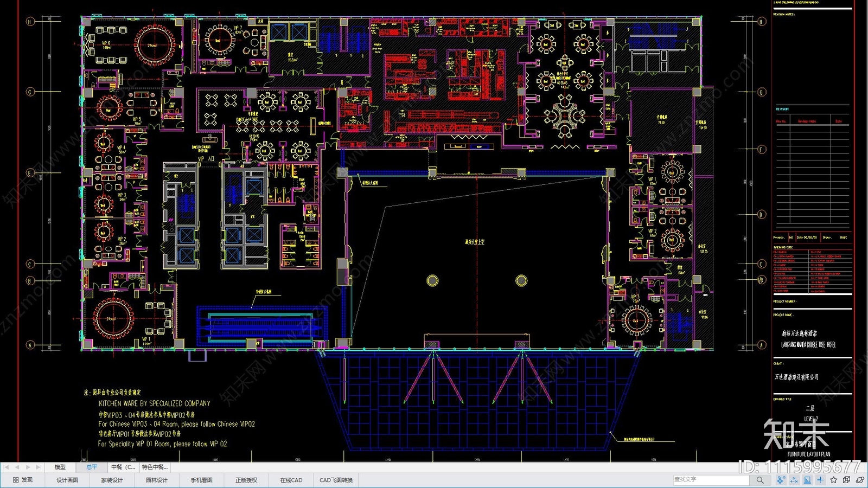Open 手机看图 option
868x488 pixels.
click(201, 480)
